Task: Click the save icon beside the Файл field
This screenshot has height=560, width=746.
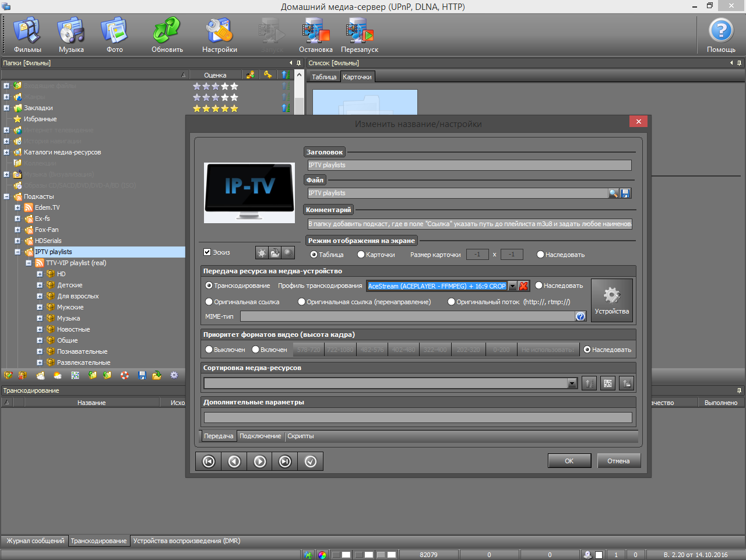Action: point(625,193)
